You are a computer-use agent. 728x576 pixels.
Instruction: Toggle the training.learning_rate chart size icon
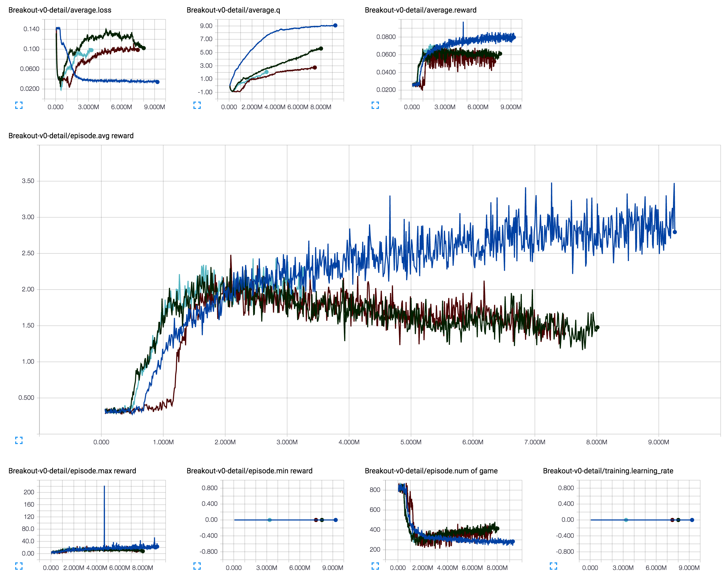(x=553, y=566)
